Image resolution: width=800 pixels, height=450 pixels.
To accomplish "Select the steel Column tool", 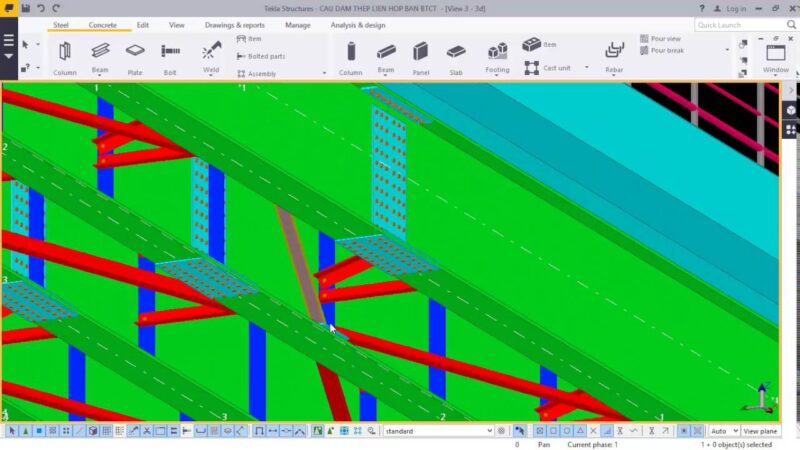I will 65,58.
